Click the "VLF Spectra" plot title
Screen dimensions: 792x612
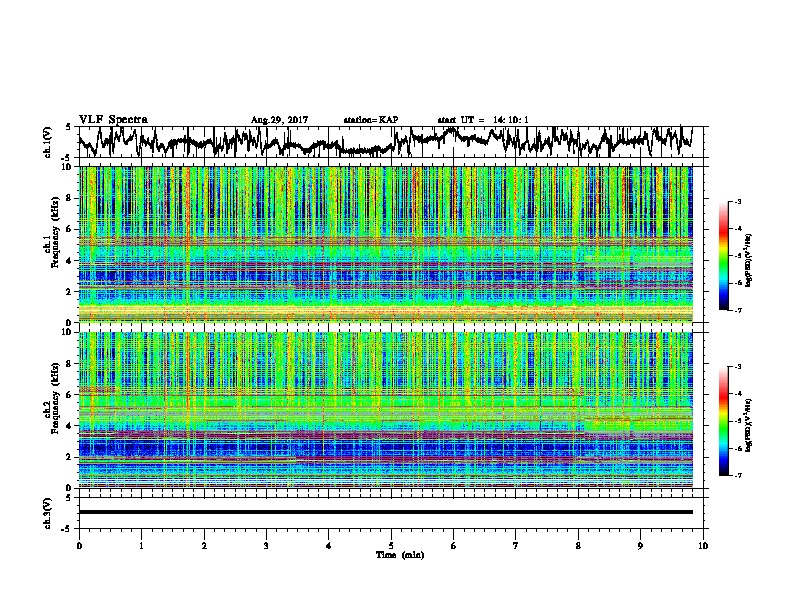pos(113,120)
